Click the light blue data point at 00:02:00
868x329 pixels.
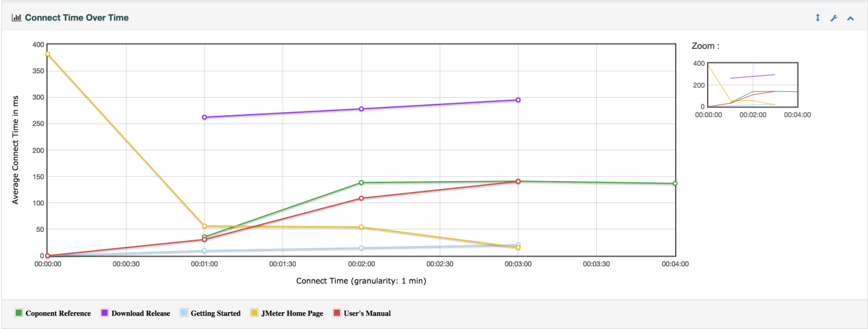pyautogui.click(x=361, y=248)
